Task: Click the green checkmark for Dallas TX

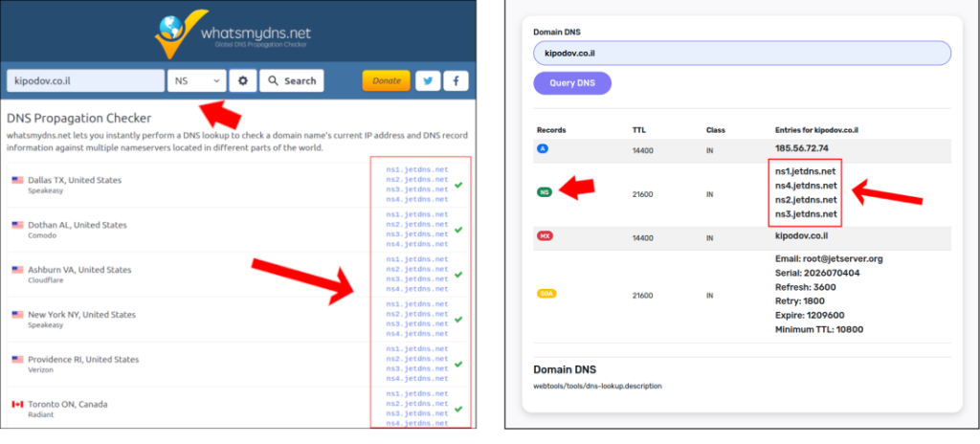Action: [x=458, y=185]
